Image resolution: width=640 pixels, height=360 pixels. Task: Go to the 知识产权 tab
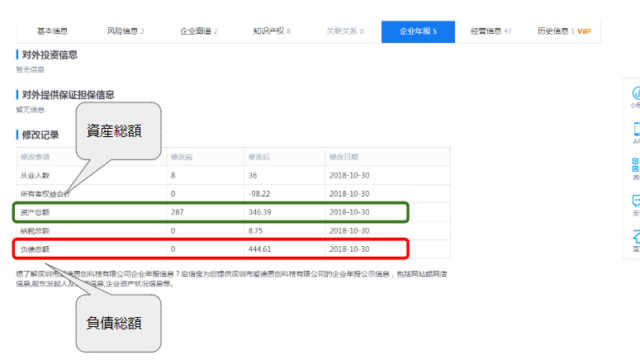(x=271, y=31)
